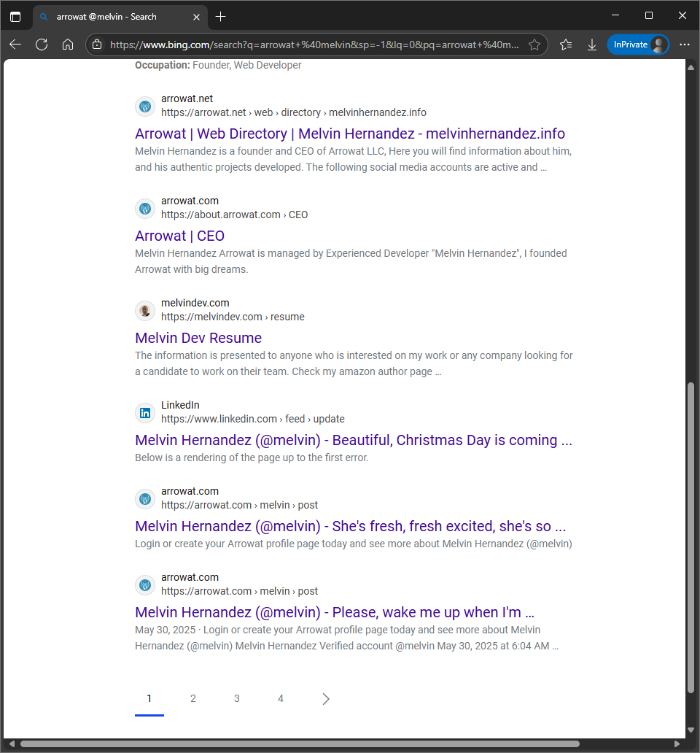
Task: Go to results page 2
Action: [193, 699]
